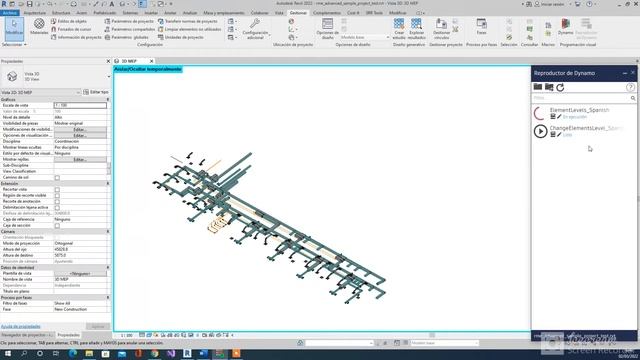640x360 pixels.
Task: Open the Vista 3D: 3D MEP instance dropdown
Action: tap(78, 93)
